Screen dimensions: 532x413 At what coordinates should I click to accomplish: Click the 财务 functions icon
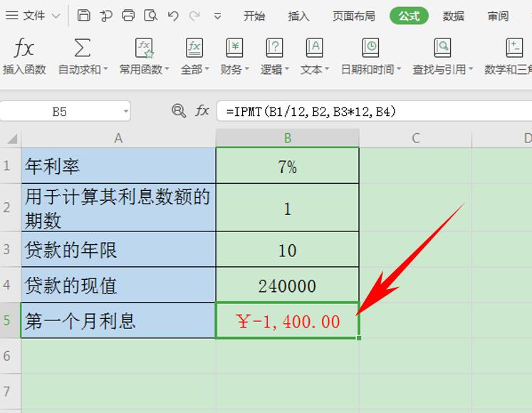coord(234,48)
